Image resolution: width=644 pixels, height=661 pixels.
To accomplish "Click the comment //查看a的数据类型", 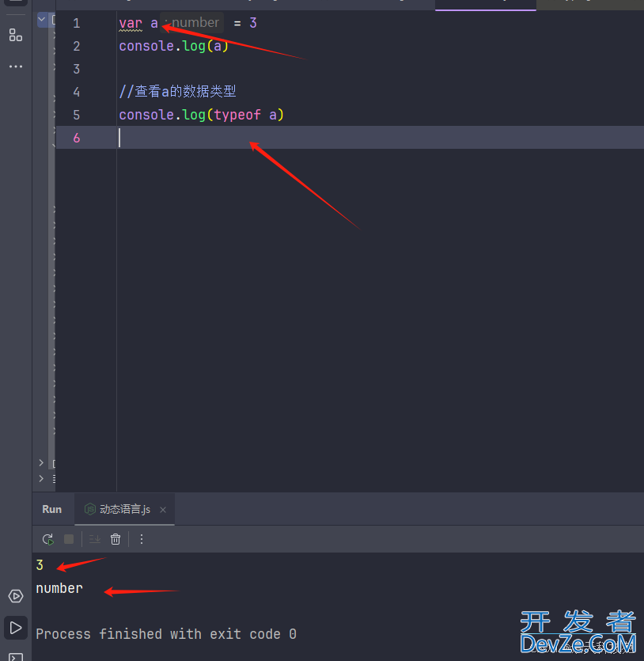I will pos(177,92).
